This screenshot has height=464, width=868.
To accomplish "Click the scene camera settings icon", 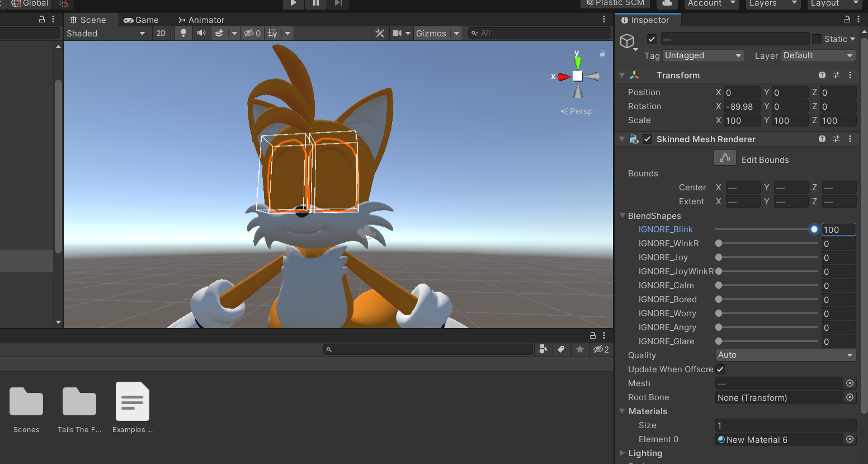I will [397, 33].
